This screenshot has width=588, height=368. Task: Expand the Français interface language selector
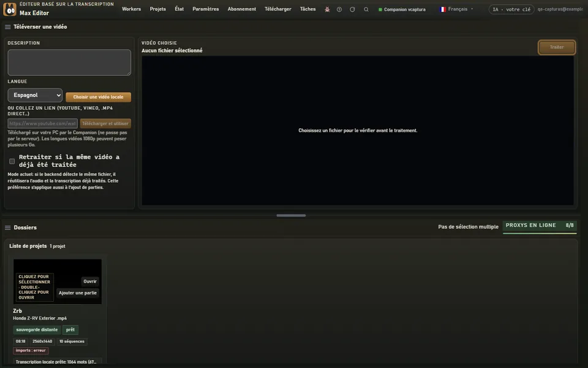tap(456, 9)
